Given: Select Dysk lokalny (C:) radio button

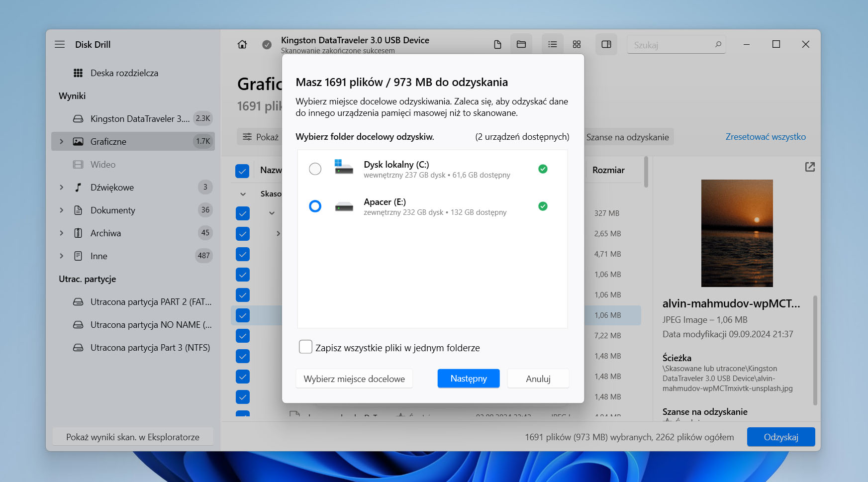Looking at the screenshot, I should (315, 169).
